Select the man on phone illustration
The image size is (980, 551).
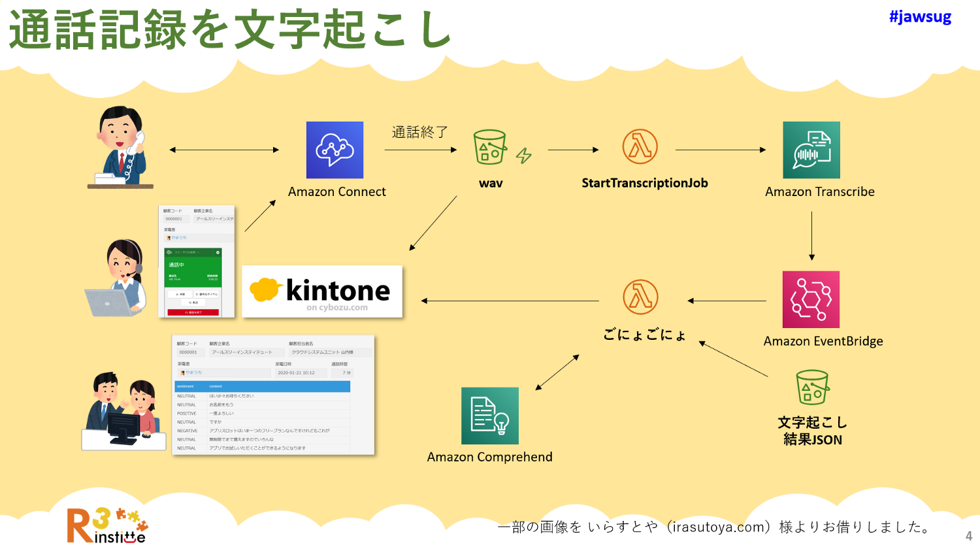121,147
